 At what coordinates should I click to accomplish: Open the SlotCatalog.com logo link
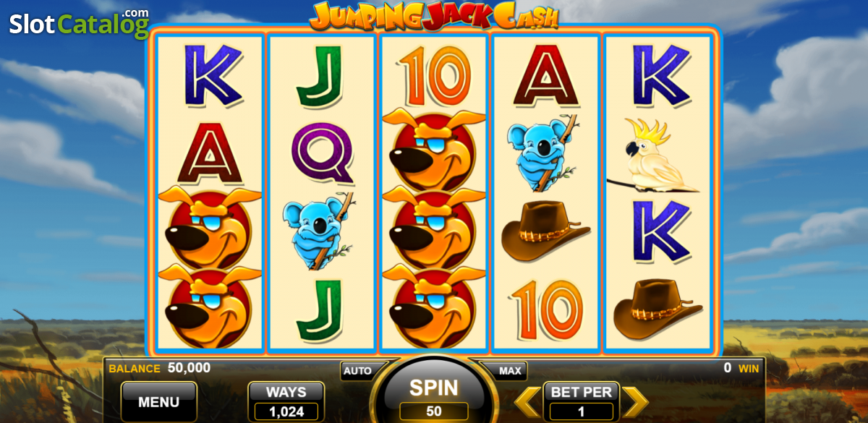tap(79, 24)
